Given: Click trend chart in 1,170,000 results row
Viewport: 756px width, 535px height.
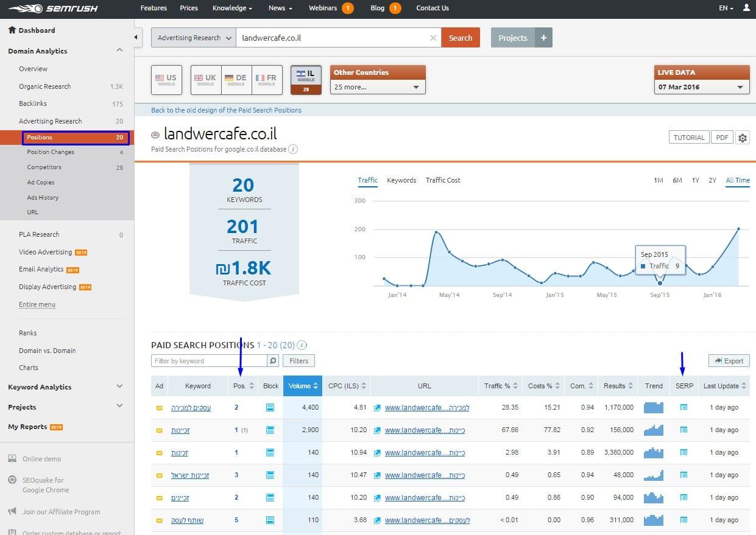Looking at the screenshot, I should click(654, 407).
